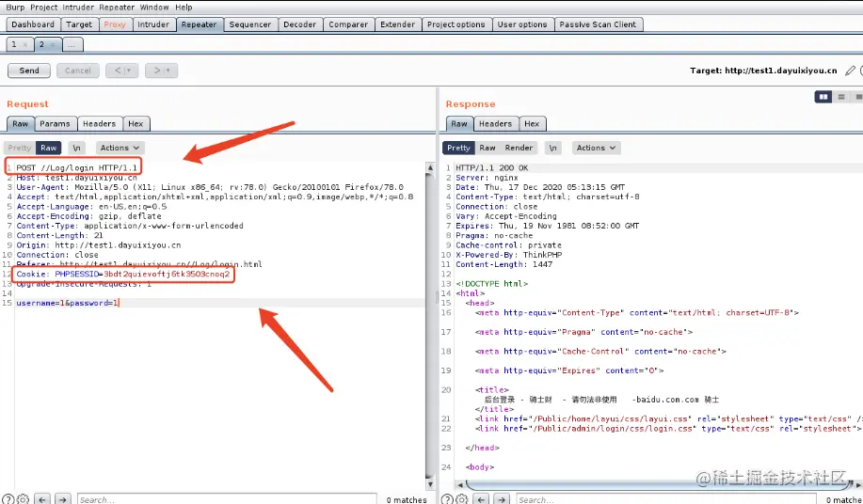Focus the Response pane Search field
Viewport: 863px width, 504px height.
tap(666, 499)
